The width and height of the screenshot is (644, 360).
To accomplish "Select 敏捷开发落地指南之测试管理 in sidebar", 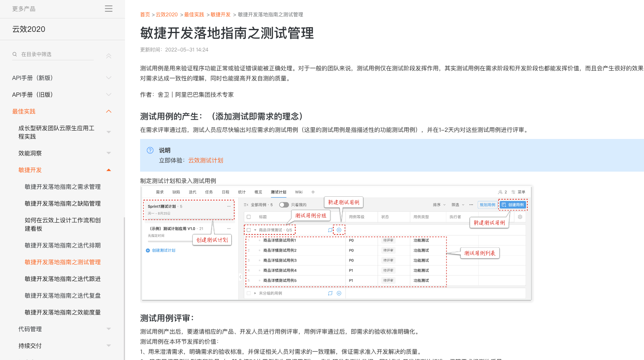I will click(x=63, y=262).
